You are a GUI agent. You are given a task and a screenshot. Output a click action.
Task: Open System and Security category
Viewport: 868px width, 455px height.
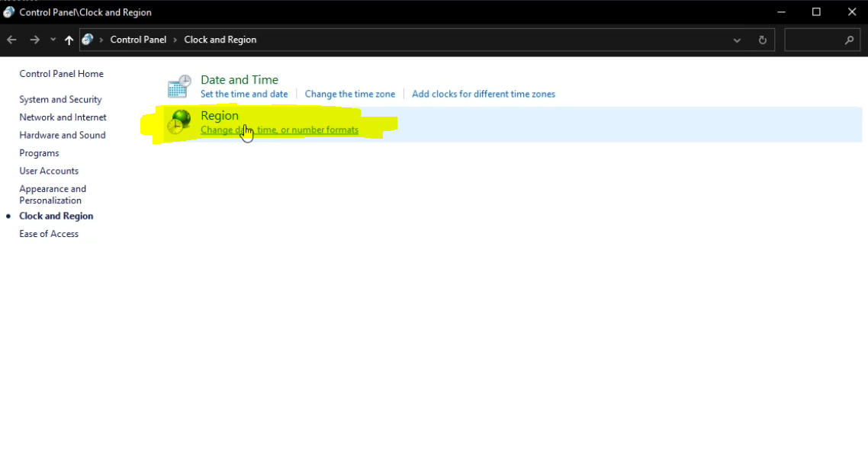point(60,99)
